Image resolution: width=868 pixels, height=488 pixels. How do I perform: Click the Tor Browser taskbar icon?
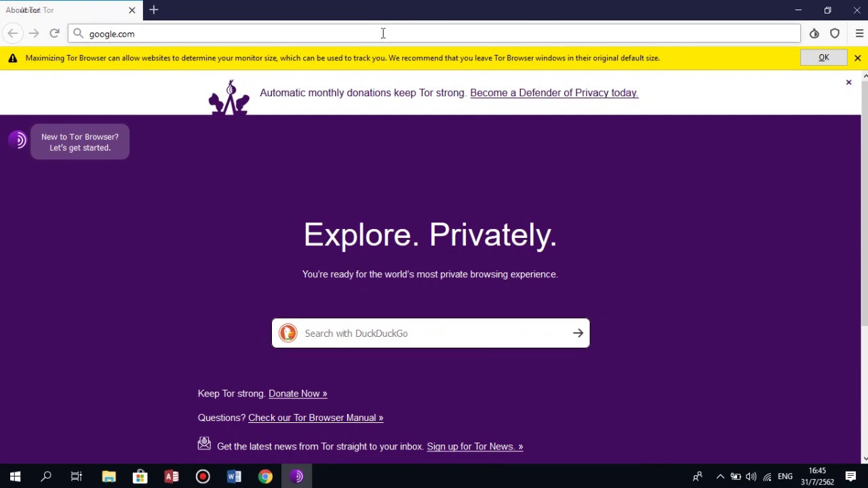[297, 476]
